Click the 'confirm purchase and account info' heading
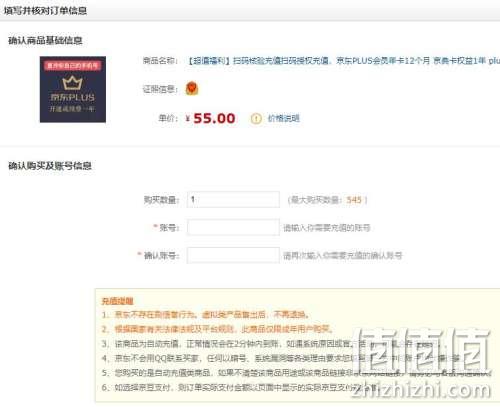Image resolution: width=500 pixels, height=407 pixels. pyautogui.click(x=50, y=166)
